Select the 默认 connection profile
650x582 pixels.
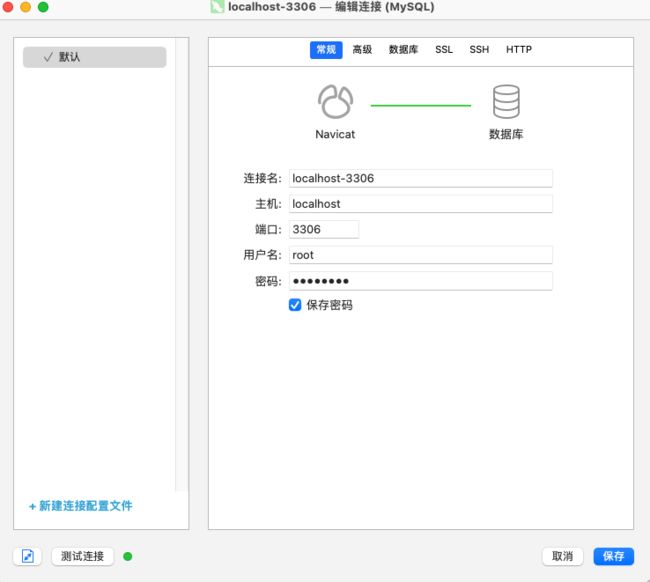click(95, 57)
